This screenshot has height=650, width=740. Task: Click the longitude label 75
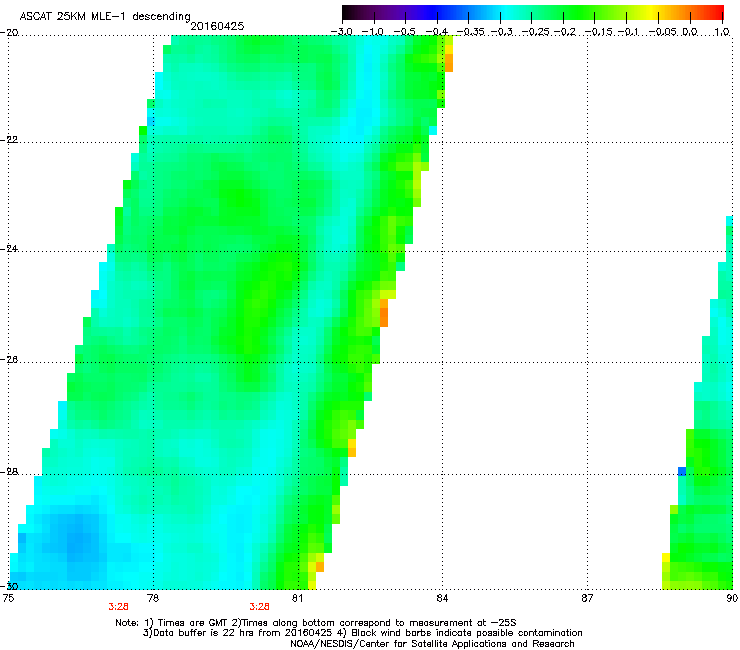point(8,598)
